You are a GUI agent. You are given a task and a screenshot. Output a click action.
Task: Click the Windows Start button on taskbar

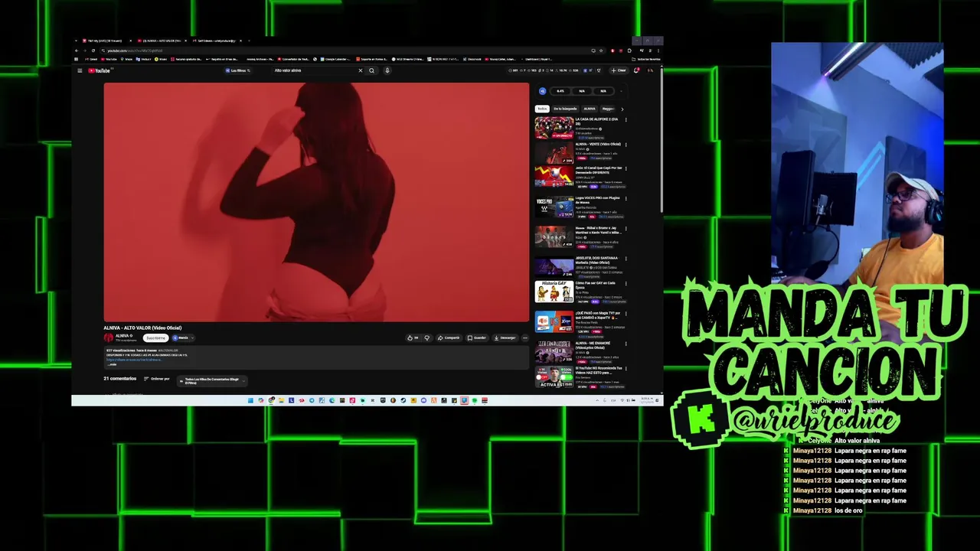[250, 400]
